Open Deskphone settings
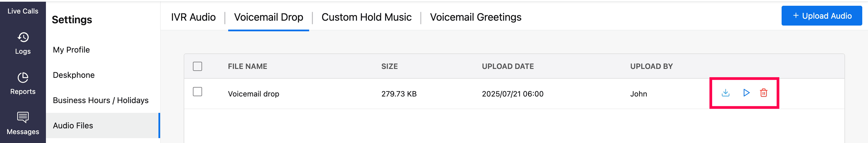 (x=74, y=75)
